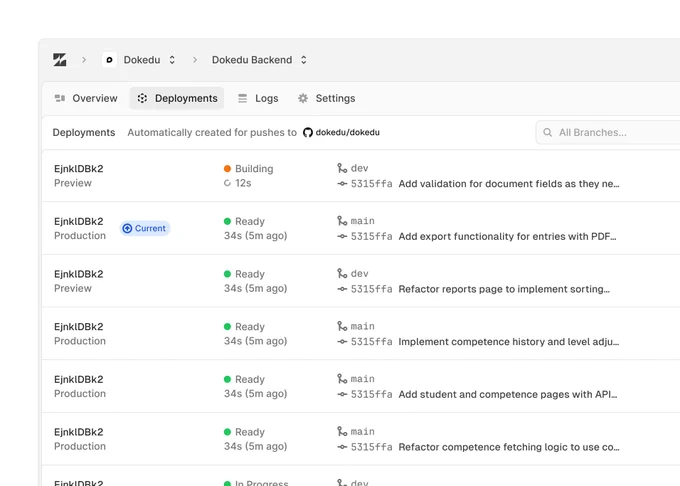Screen dimensions: 680x486
Task: Click the green Ready dot in Current row
Action: (227, 222)
